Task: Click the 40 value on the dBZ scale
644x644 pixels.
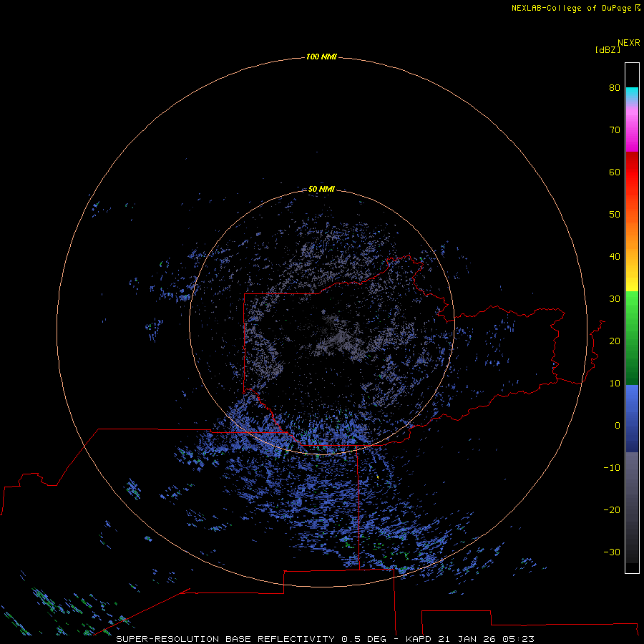Action: pyautogui.click(x=615, y=256)
